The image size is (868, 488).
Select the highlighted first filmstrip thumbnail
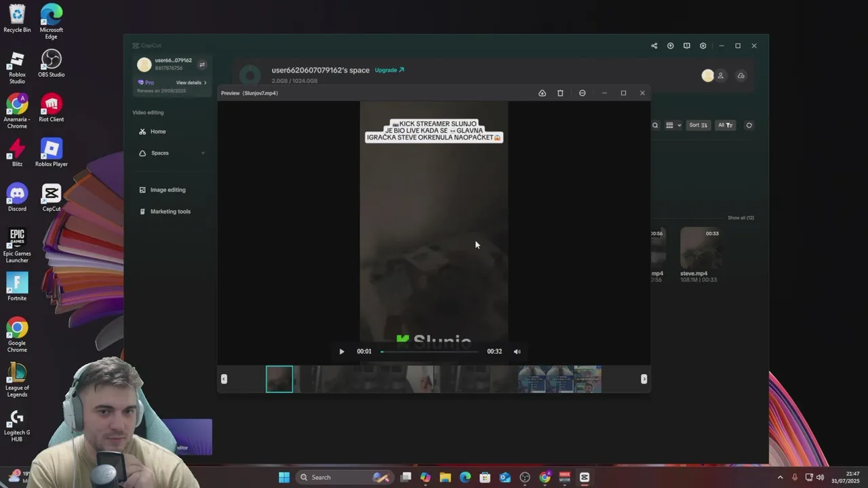(279, 379)
